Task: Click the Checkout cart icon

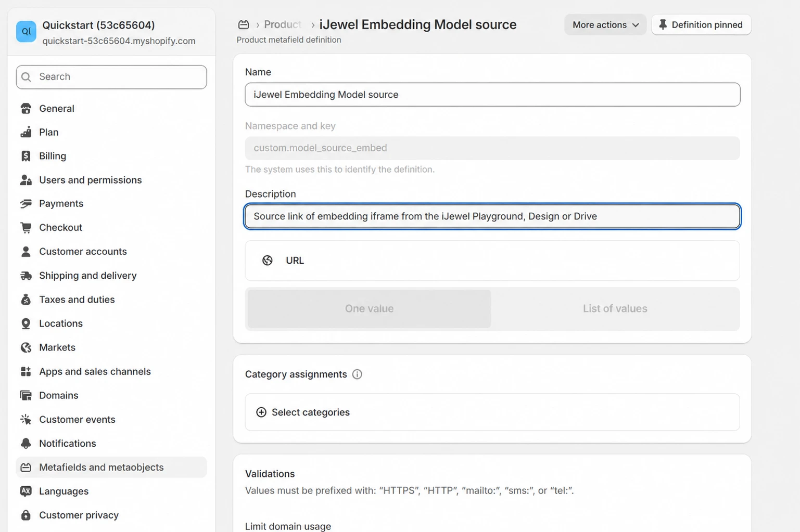Action: 26,227
